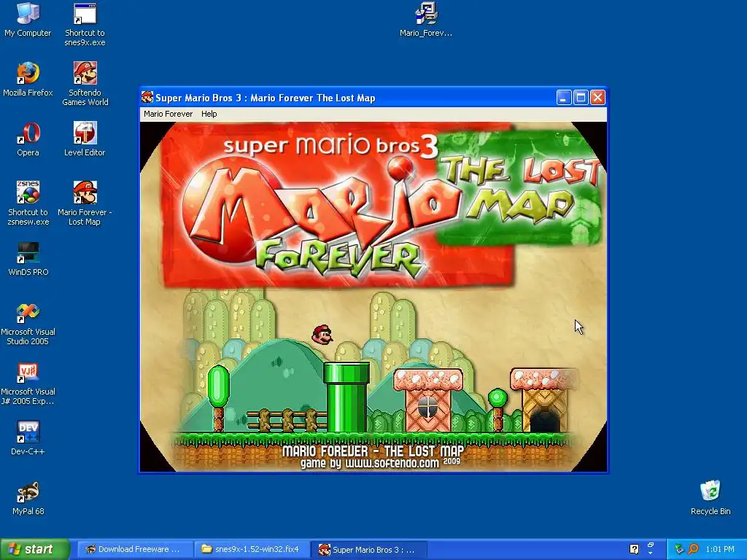The image size is (747, 560).
Task: Switch to snes9x-1.52-win32.fix4 folder taskbar button
Action: click(252, 549)
